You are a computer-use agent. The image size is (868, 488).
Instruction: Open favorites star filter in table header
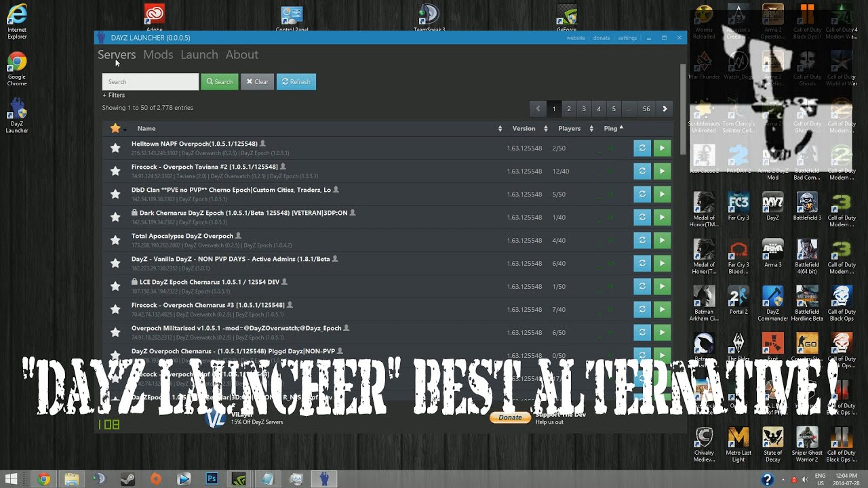click(116, 128)
